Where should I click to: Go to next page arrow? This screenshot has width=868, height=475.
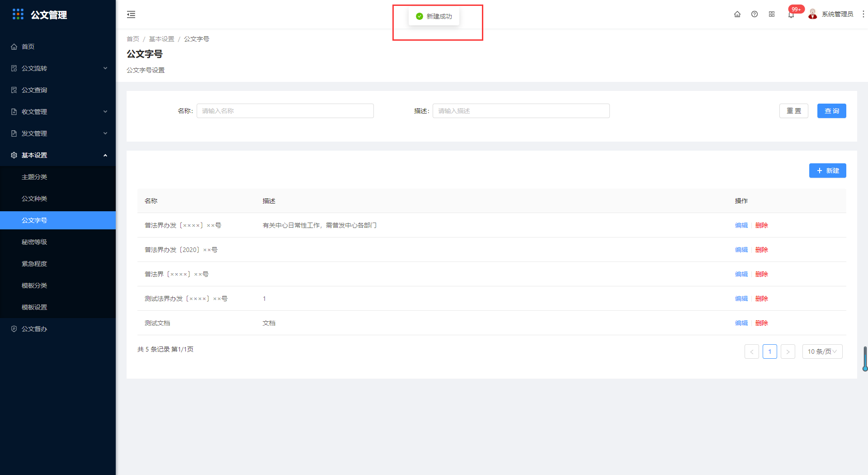788,351
